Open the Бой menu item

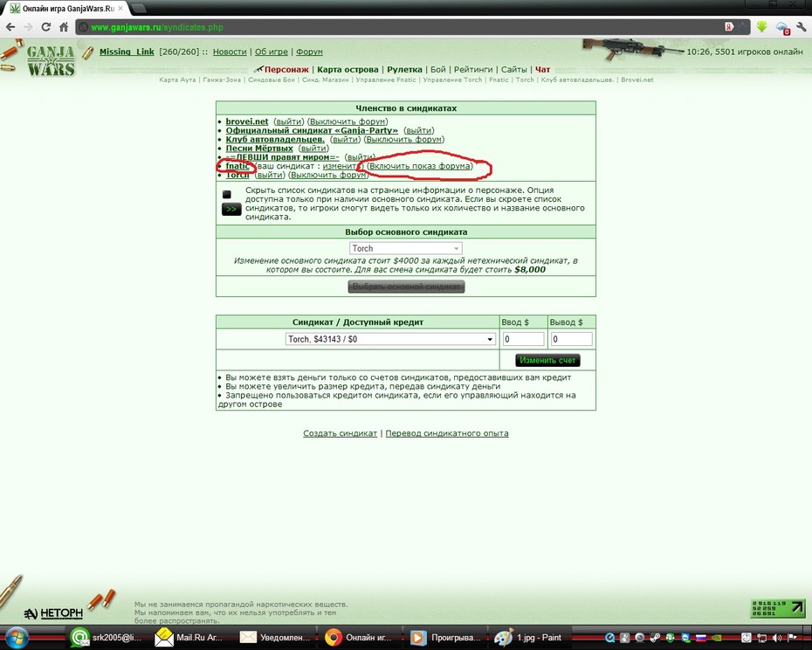[437, 70]
